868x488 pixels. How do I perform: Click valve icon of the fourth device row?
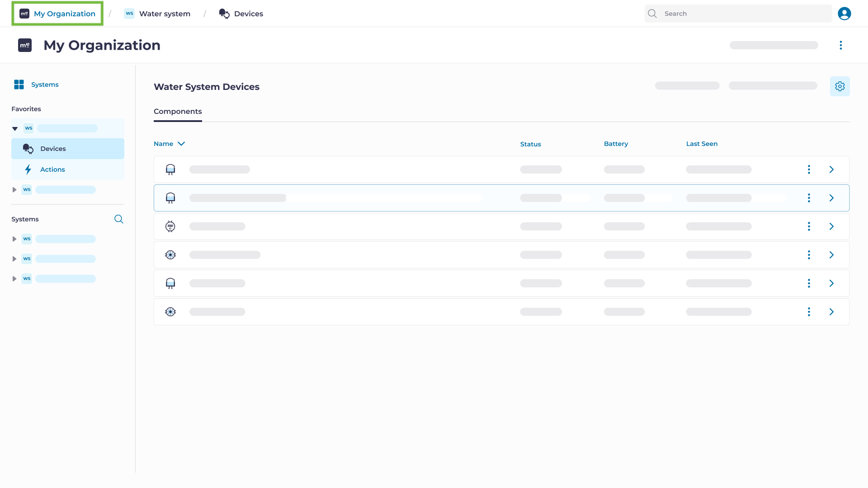pos(170,255)
